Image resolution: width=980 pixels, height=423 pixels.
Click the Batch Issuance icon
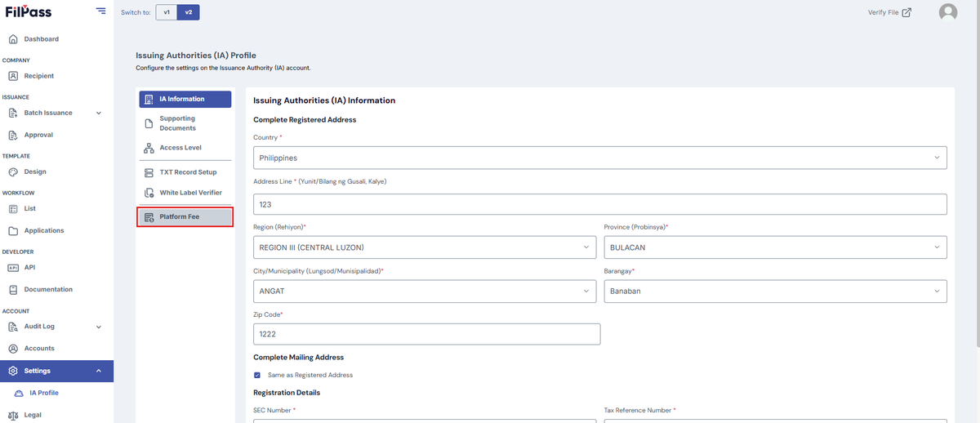click(13, 113)
